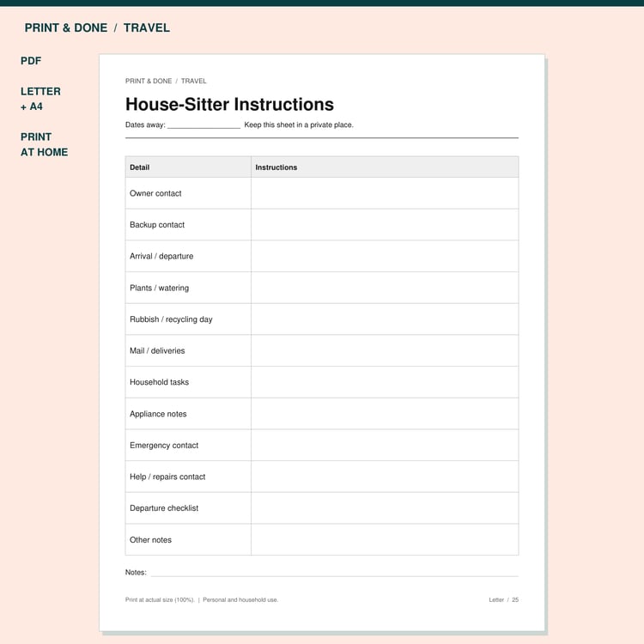Select the 'Arrival / departure' row label
This screenshot has width=644, height=644.
click(x=161, y=256)
